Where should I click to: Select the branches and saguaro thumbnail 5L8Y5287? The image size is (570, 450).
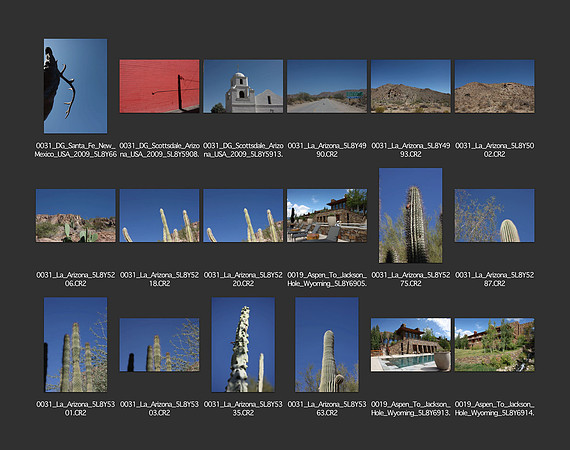pyautogui.click(x=495, y=216)
